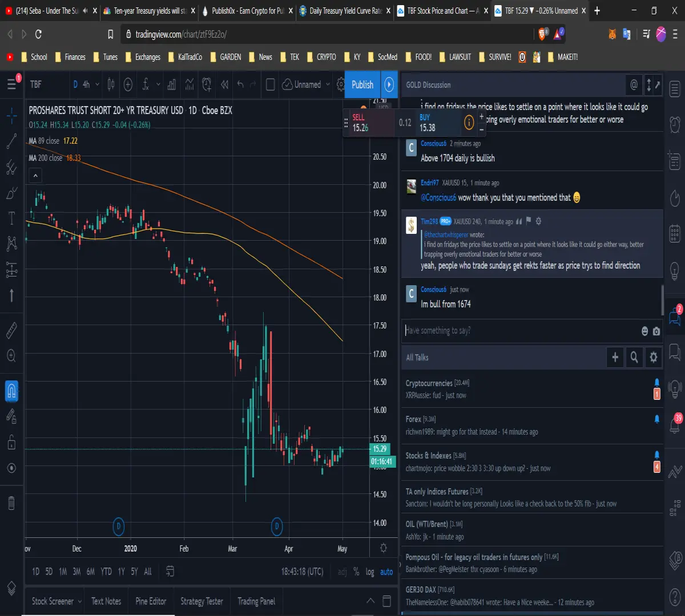Select the crosshair cursor tool

pyautogui.click(x=11, y=116)
